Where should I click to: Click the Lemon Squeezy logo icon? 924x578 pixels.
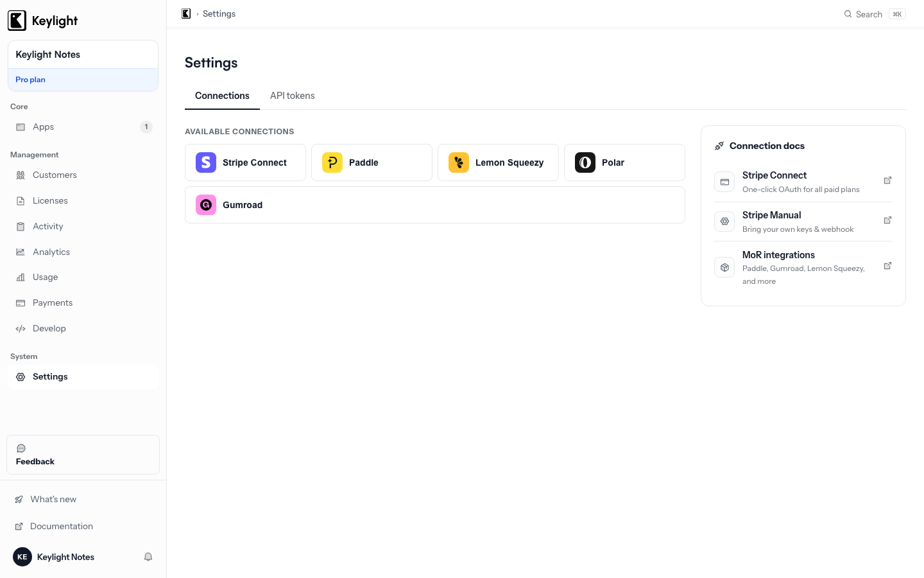(459, 162)
